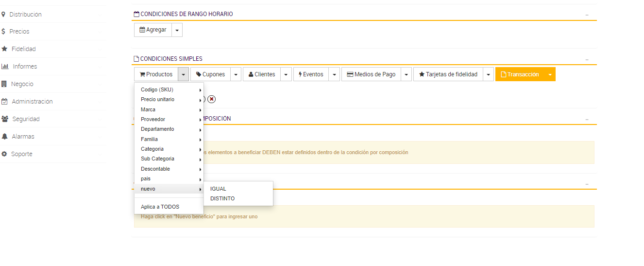Viewport: 644px width, 266px height.
Task: Click the Fidelidad star icon
Action: tap(4, 49)
